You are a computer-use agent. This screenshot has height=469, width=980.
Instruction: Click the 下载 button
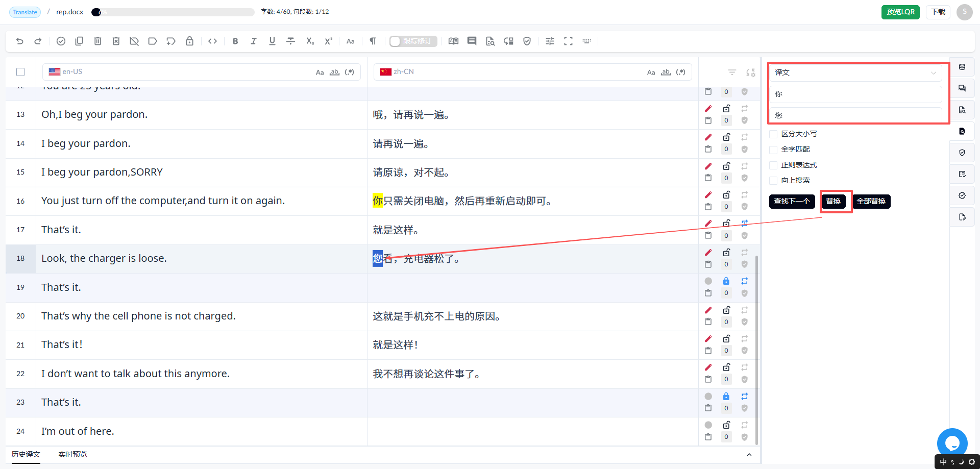[938, 12]
